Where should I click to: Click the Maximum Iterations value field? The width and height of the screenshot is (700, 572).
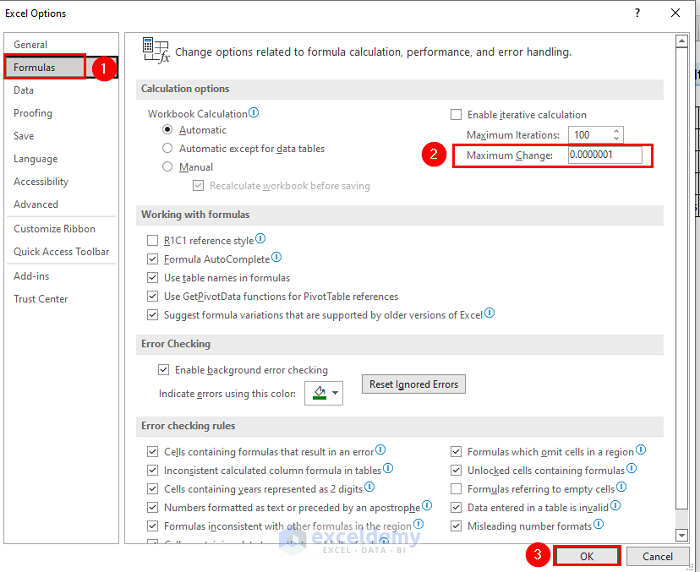click(x=591, y=135)
